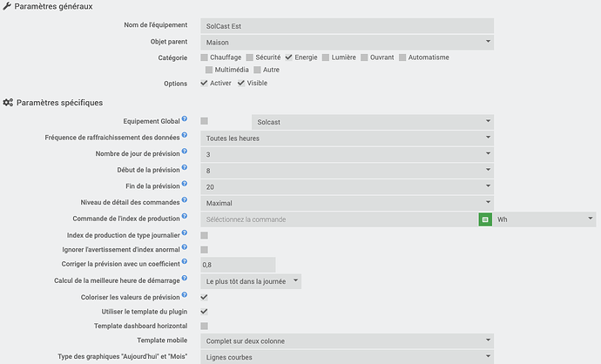
Task: Click the green command selector icon button
Action: point(485,219)
